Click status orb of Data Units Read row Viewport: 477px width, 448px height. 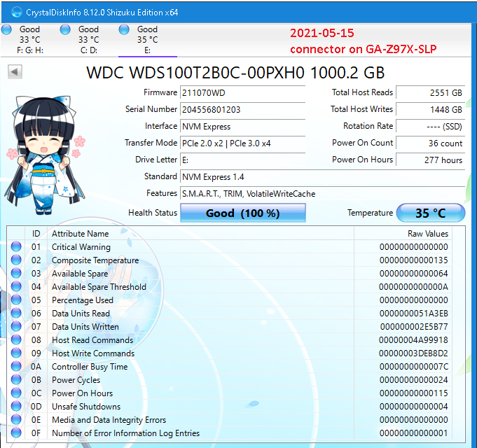tap(16, 313)
